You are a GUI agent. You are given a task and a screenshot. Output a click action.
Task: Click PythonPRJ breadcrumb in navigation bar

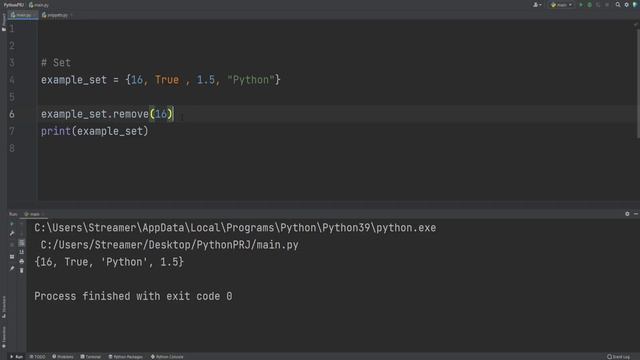[14, 5]
